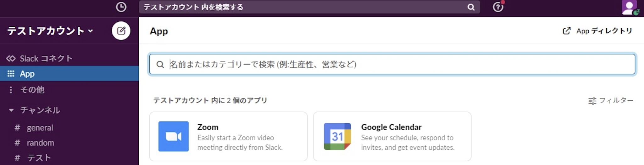Open the App ディレクトリ link

597,31
